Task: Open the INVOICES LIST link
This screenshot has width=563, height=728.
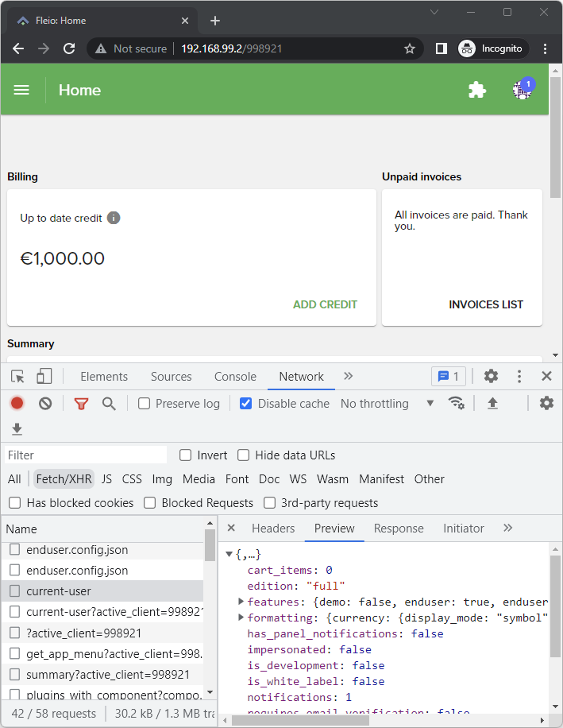Action: [x=485, y=304]
